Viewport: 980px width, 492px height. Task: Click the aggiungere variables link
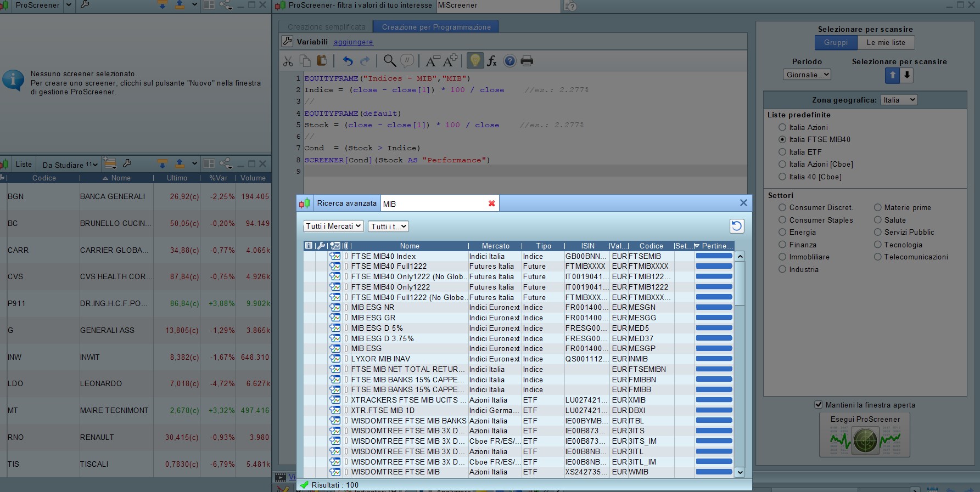click(x=353, y=42)
